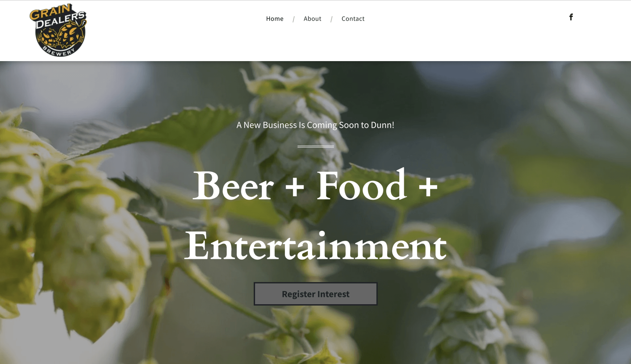Click the word 'Beer' in the headline
631x364 pixels.
233,186
